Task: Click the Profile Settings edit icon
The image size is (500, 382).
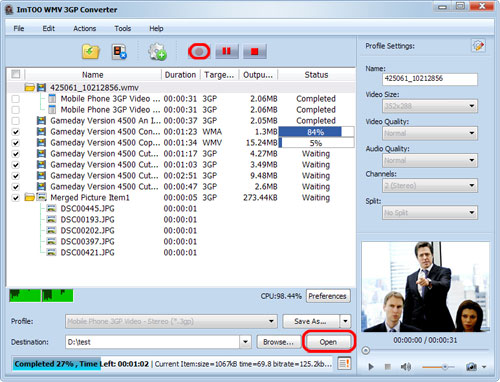Action: coord(478,46)
